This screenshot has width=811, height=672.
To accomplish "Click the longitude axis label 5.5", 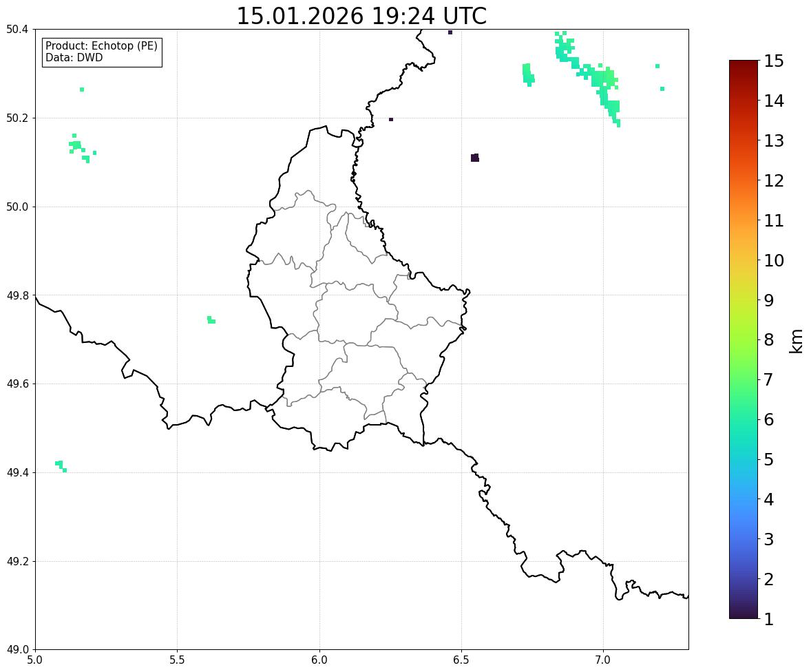I will coord(177,660).
